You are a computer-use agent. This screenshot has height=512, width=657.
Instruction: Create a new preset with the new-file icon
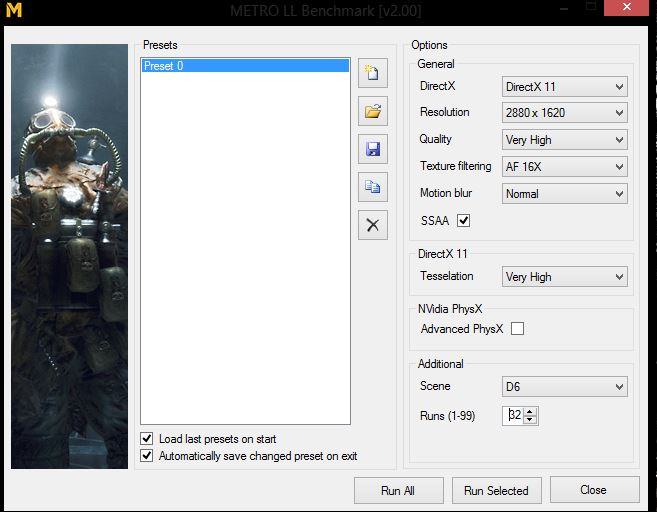tap(372, 73)
